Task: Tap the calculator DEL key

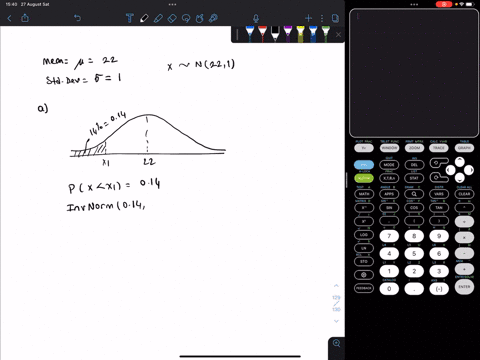Action: tap(414, 165)
